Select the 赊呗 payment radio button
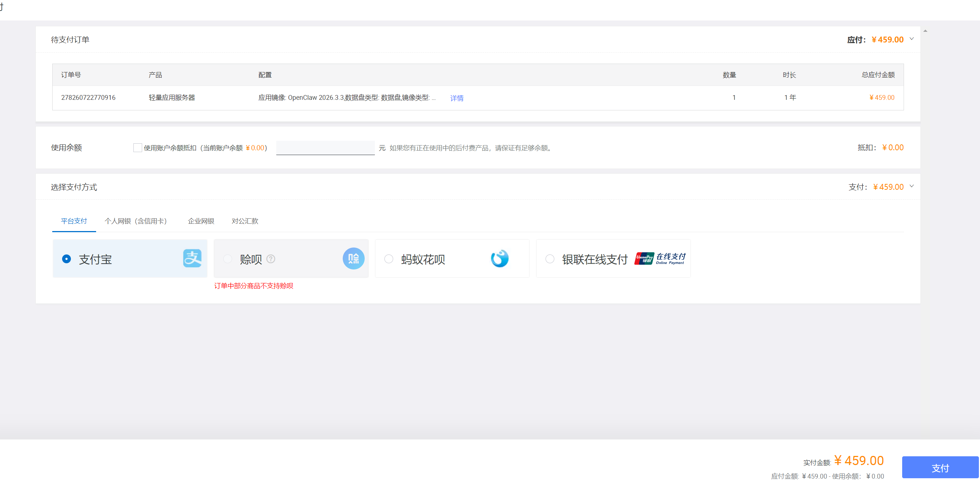The height and width of the screenshot is (487, 980). click(x=228, y=259)
